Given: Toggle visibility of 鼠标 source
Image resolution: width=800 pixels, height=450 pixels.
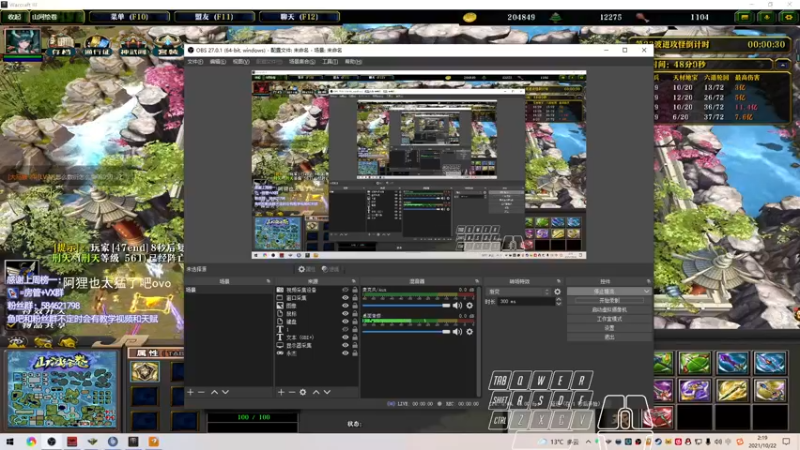Looking at the screenshot, I should 345,314.
